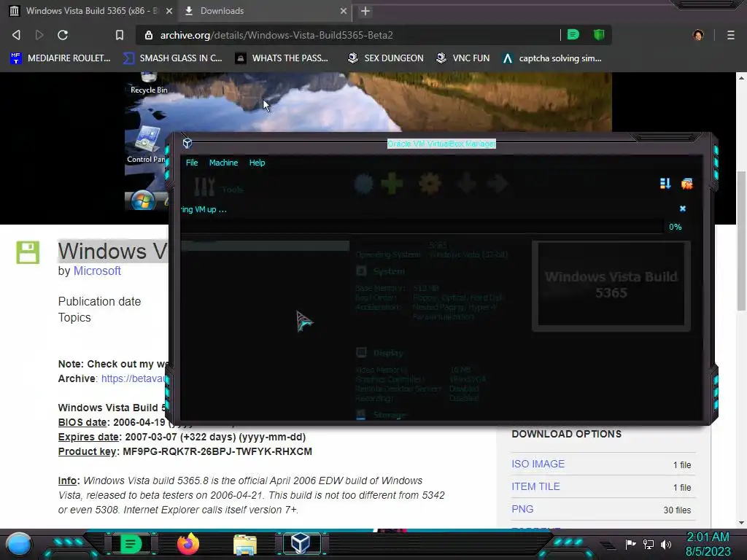Viewport: 747px width, 560px height.
Task: Click the network tray icon
Action: [x=649, y=544]
